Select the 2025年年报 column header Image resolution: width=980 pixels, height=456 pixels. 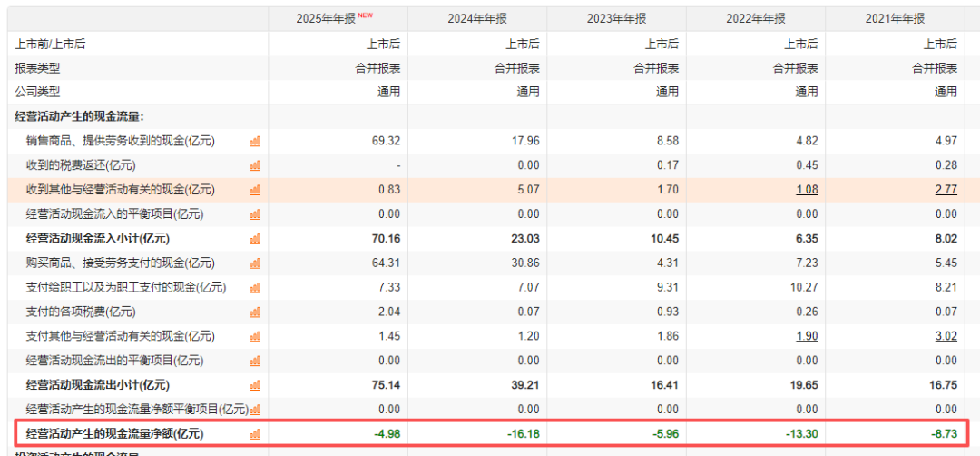point(338,19)
